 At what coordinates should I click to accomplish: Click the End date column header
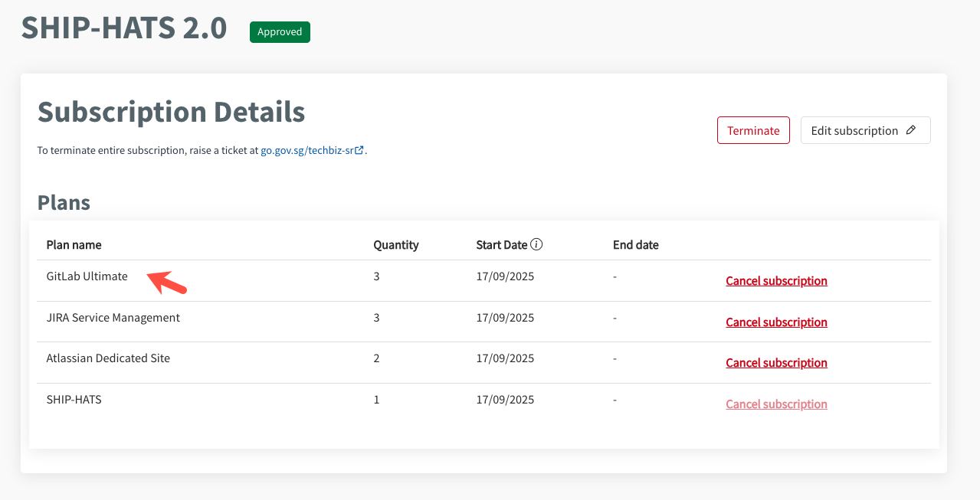635,245
